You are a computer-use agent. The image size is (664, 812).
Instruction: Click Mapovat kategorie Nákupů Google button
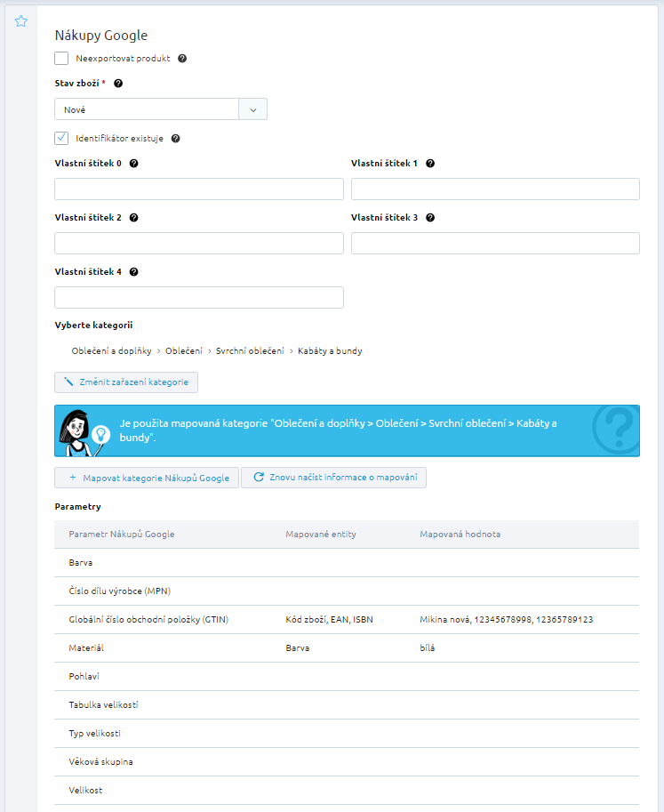pos(147,478)
